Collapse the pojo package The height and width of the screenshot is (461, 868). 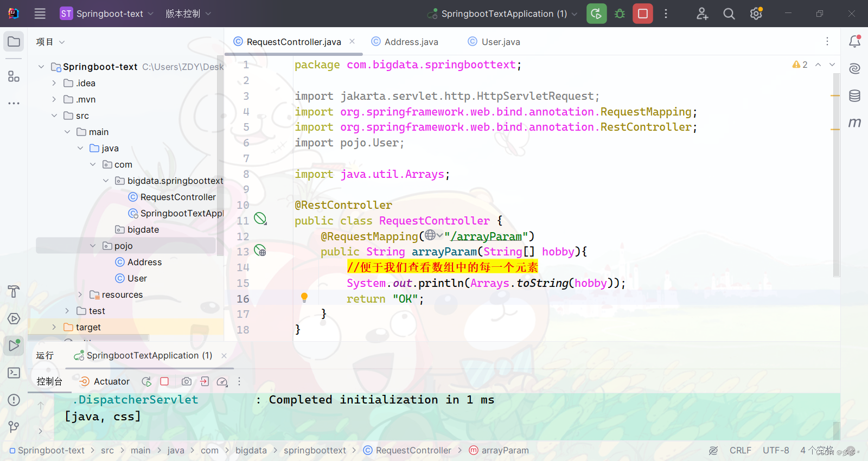click(x=93, y=246)
